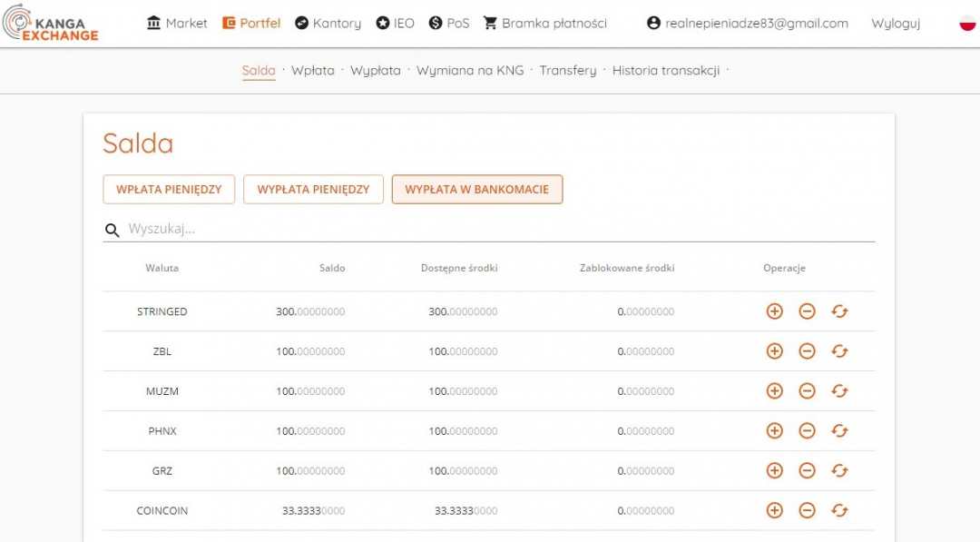
Task: Open the Market menu item
Action: tap(177, 24)
